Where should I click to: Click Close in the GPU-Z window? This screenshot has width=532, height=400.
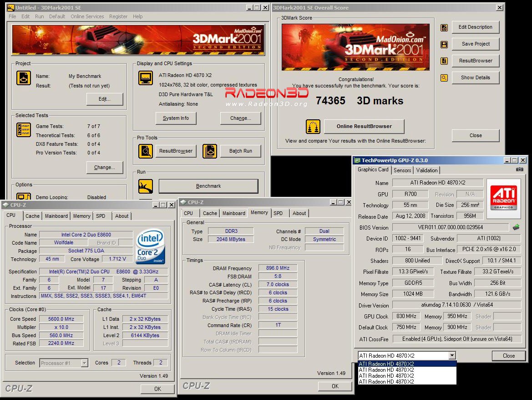click(x=509, y=355)
